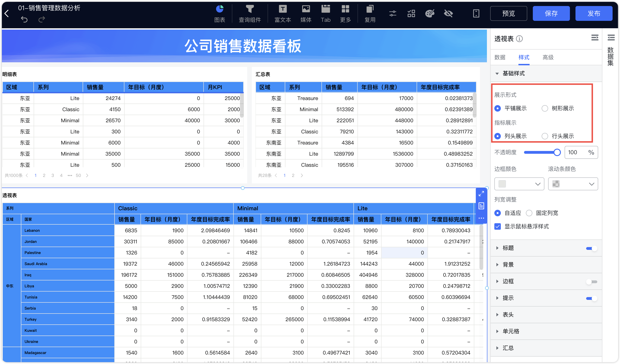Switch to the 数据 tab
The image size is (620, 364).
pyautogui.click(x=500, y=57)
